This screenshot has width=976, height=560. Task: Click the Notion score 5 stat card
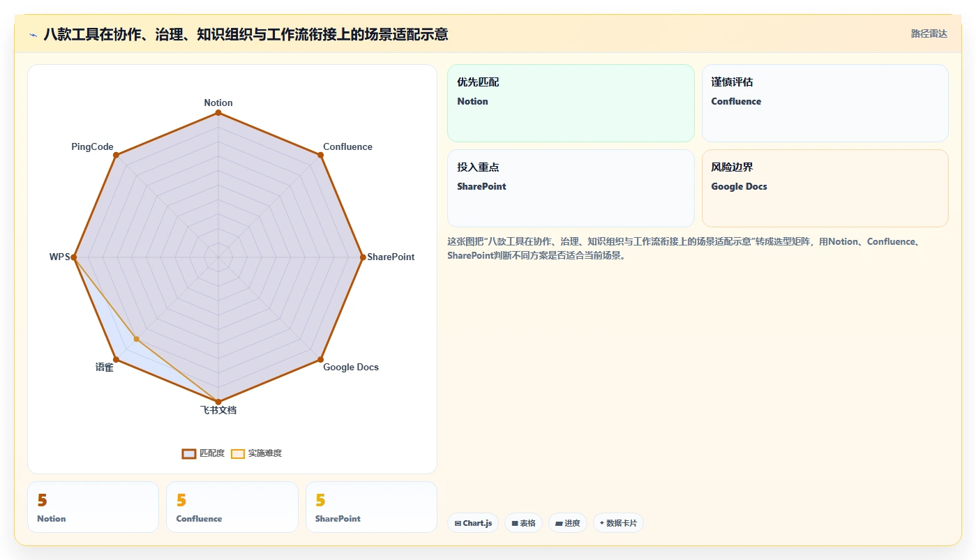click(x=93, y=507)
